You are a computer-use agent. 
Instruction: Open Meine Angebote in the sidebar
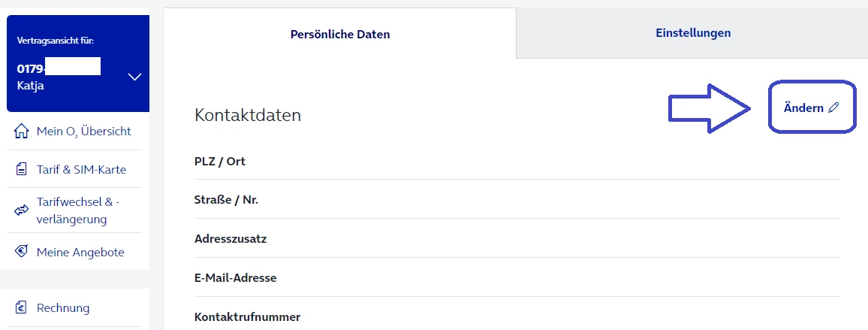[80, 252]
